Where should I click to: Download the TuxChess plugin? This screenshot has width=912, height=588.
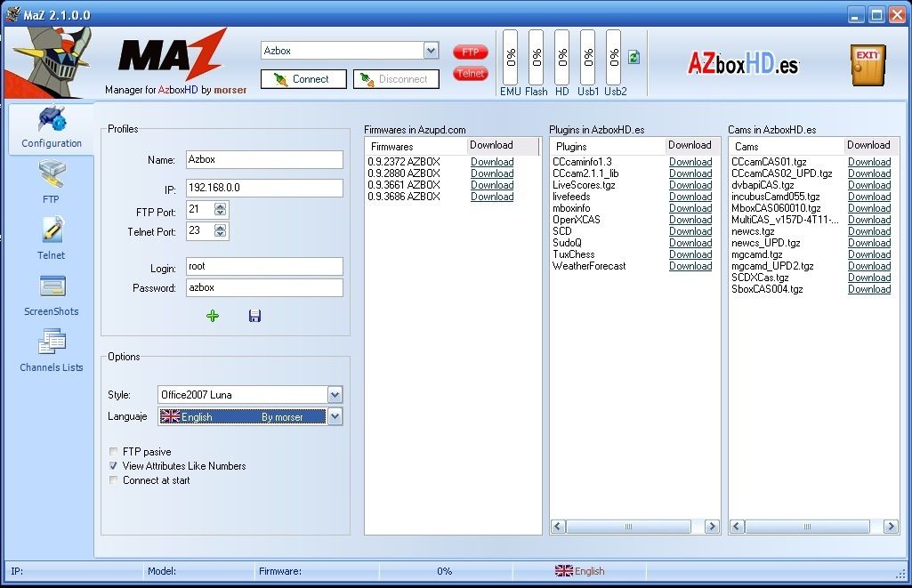[x=690, y=254]
